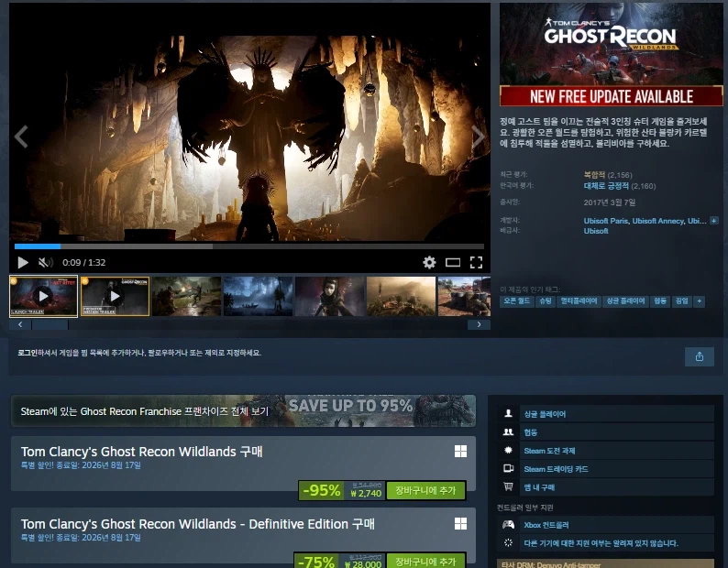Expand developer list with plus button
Image resolution: width=728 pixels, height=568 pixels.
click(714, 221)
